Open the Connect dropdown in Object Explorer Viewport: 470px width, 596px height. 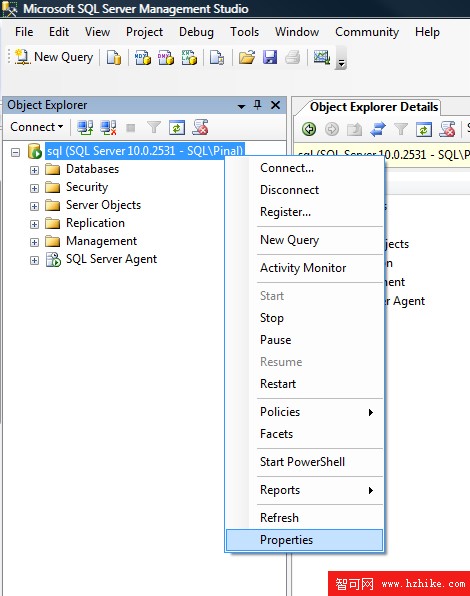[36, 127]
